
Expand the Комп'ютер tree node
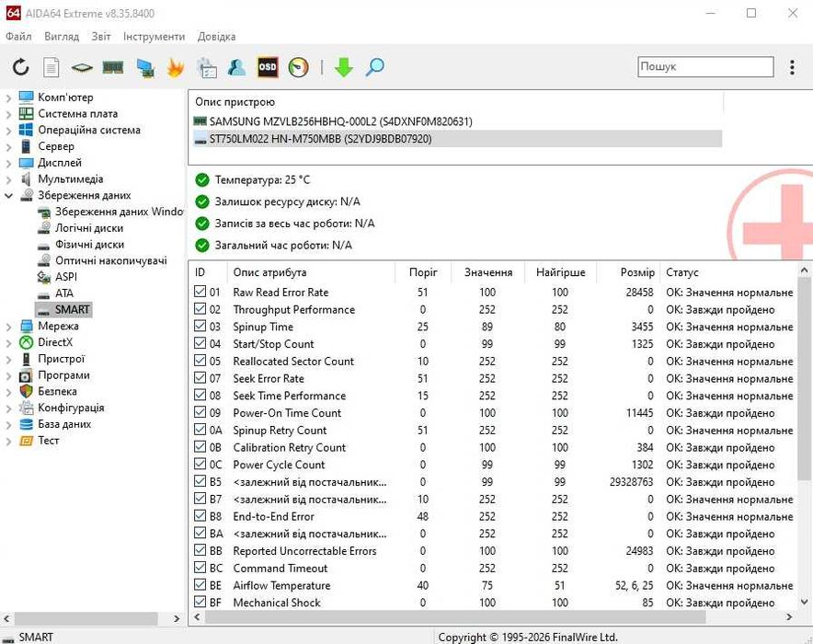pyautogui.click(x=8, y=98)
